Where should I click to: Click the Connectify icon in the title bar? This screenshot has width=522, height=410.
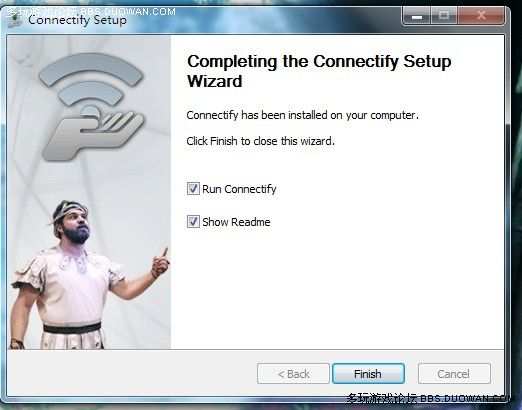[x=15, y=20]
